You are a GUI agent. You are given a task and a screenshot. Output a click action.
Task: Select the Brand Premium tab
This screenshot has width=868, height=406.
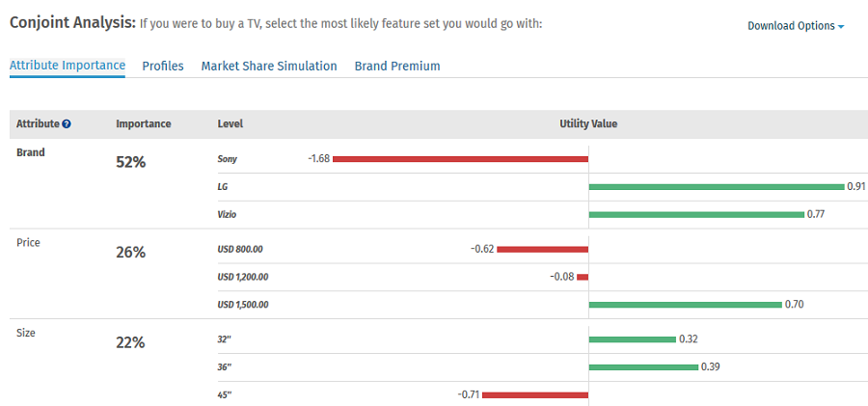point(397,67)
